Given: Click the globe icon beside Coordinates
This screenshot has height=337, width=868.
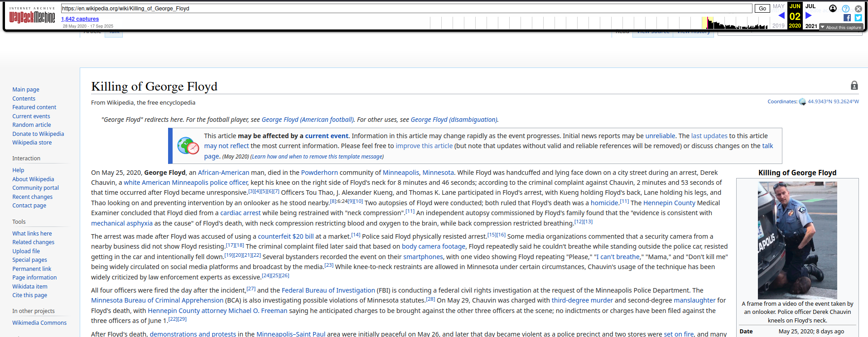Looking at the screenshot, I should [x=802, y=102].
